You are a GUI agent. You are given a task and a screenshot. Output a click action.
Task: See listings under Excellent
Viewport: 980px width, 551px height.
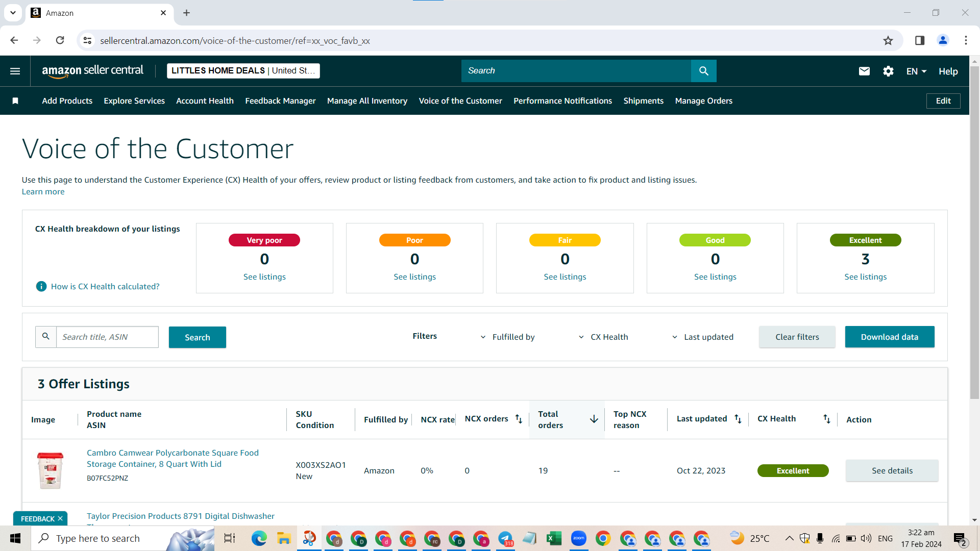coord(865,277)
